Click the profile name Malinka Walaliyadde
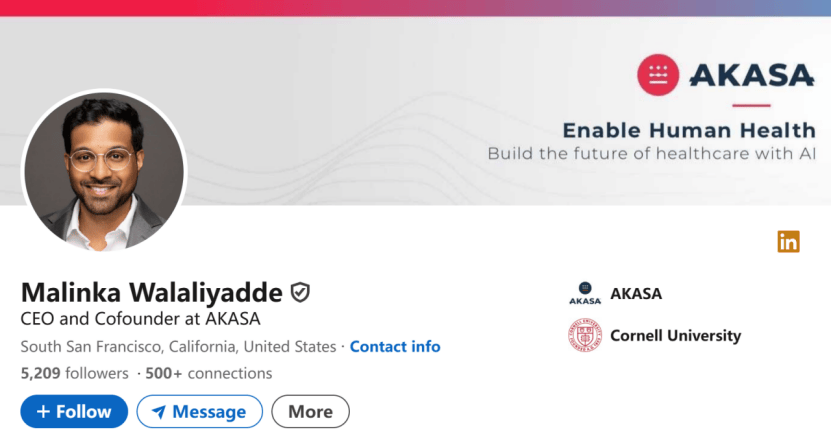This screenshot has width=832, height=448. (151, 292)
